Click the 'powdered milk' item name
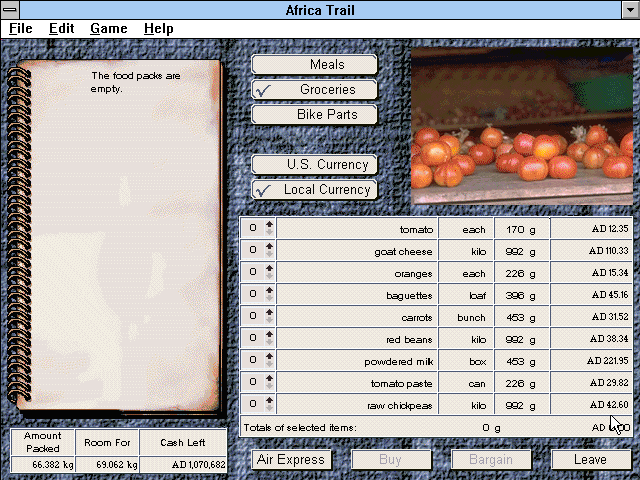The width and height of the screenshot is (640, 480). [399, 362]
